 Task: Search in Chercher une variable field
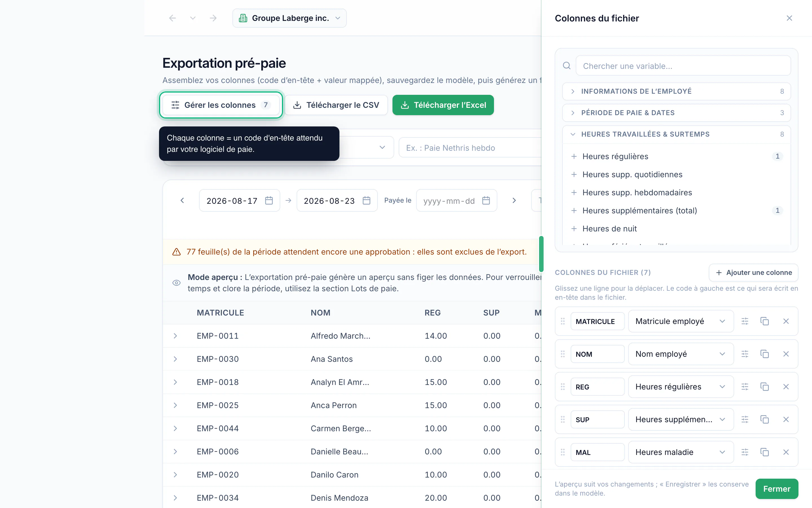[x=683, y=66]
